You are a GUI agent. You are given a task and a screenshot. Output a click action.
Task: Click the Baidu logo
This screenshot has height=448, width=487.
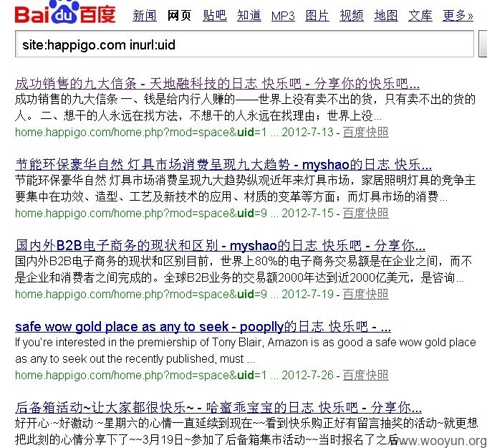pos(65,12)
